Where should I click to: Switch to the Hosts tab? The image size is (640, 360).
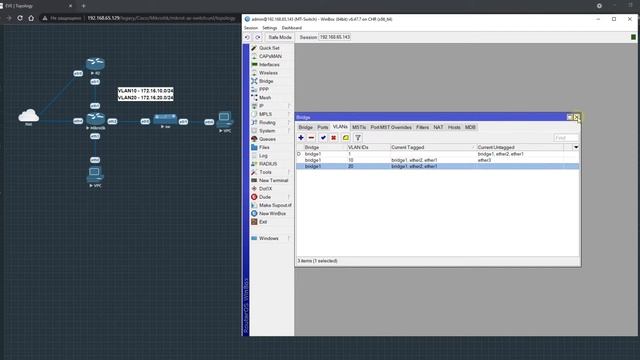click(454, 127)
